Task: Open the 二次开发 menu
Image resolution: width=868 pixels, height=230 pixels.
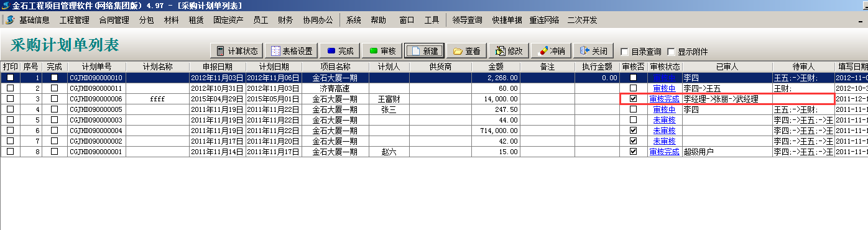Action: tap(583, 20)
